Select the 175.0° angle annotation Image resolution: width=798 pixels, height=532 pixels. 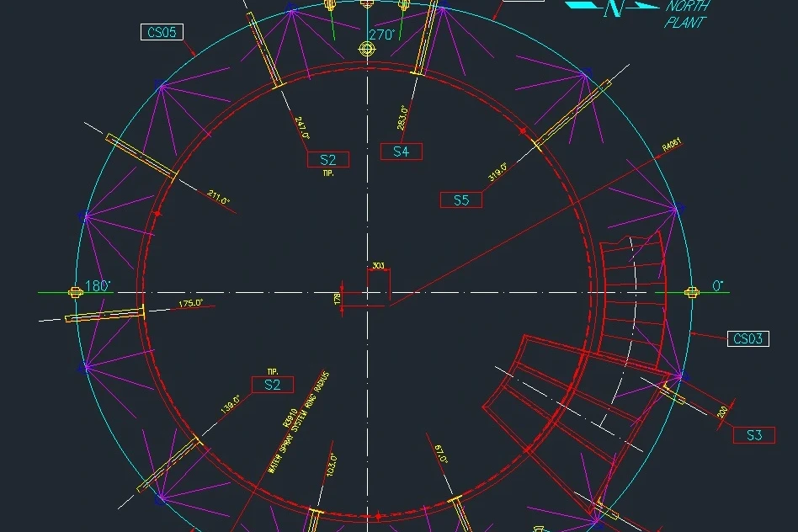[x=190, y=303]
